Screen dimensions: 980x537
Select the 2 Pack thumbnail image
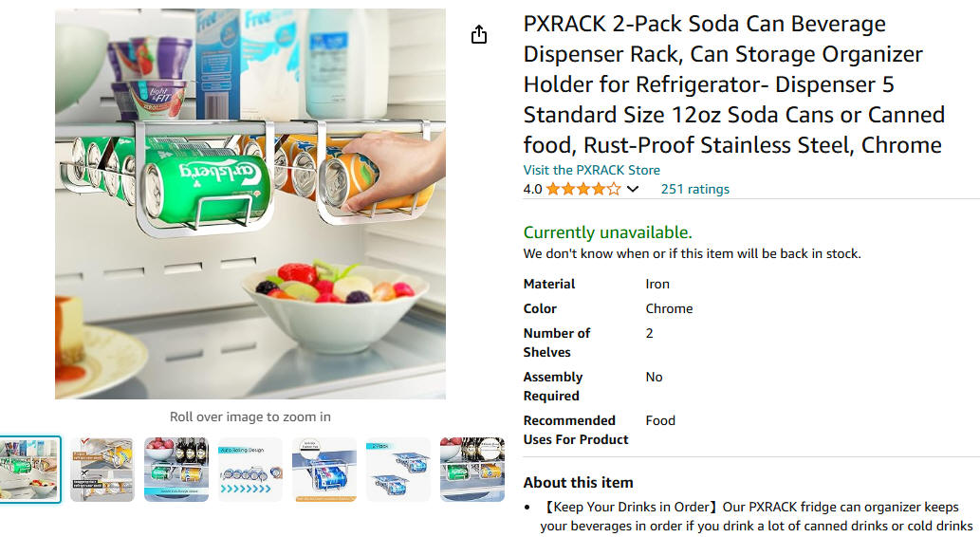click(x=398, y=470)
